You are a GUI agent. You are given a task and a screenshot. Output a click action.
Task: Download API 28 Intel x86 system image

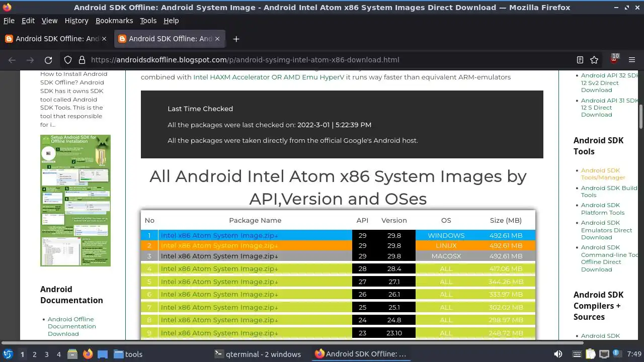pyautogui.click(x=219, y=268)
